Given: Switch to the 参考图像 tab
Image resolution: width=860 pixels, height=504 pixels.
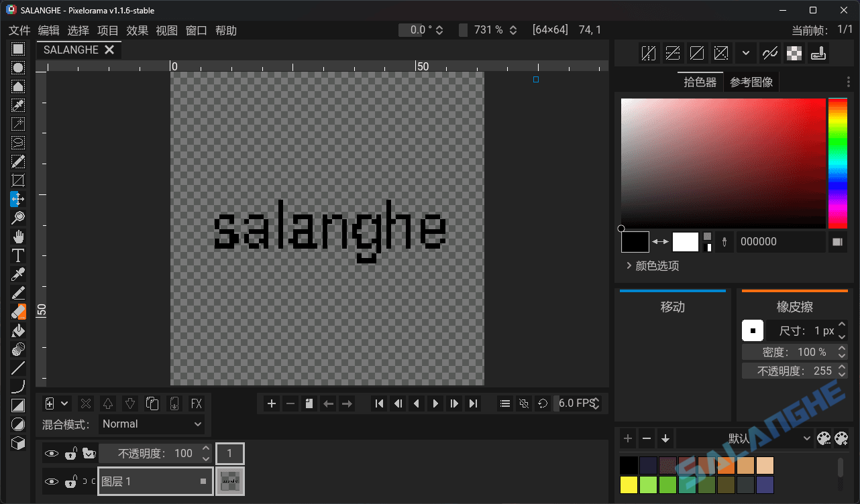Looking at the screenshot, I should click(751, 82).
